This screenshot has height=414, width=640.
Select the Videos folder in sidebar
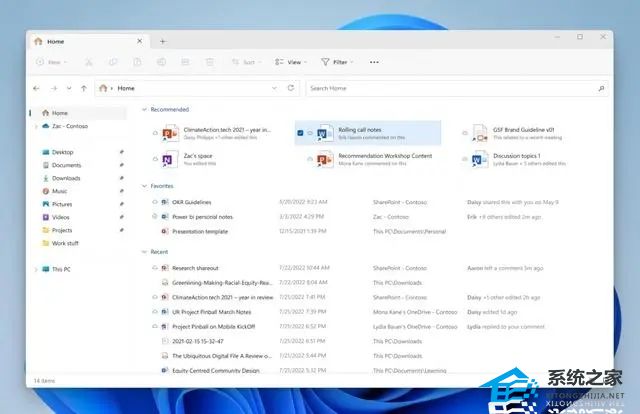click(x=60, y=217)
